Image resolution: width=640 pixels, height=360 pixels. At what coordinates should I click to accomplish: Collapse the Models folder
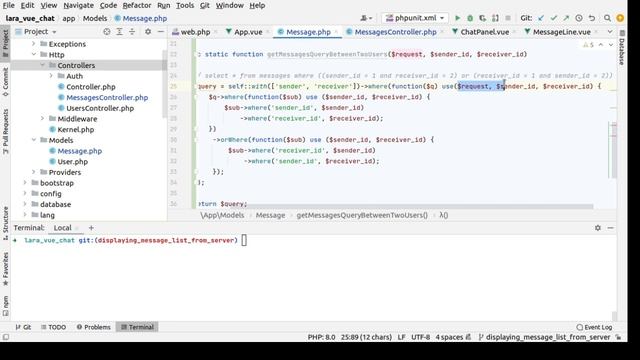34,140
